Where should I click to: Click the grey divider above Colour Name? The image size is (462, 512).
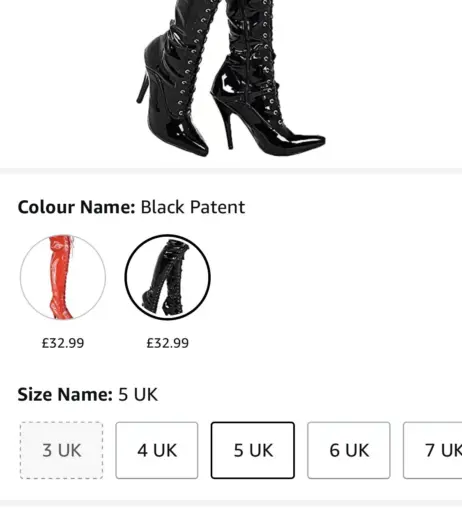click(231, 171)
